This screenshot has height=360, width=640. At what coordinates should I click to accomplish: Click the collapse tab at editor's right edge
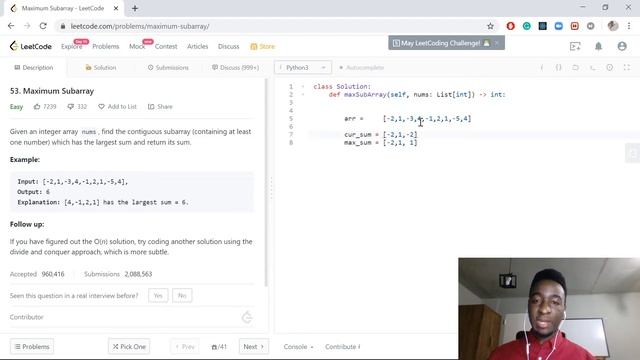point(633,153)
